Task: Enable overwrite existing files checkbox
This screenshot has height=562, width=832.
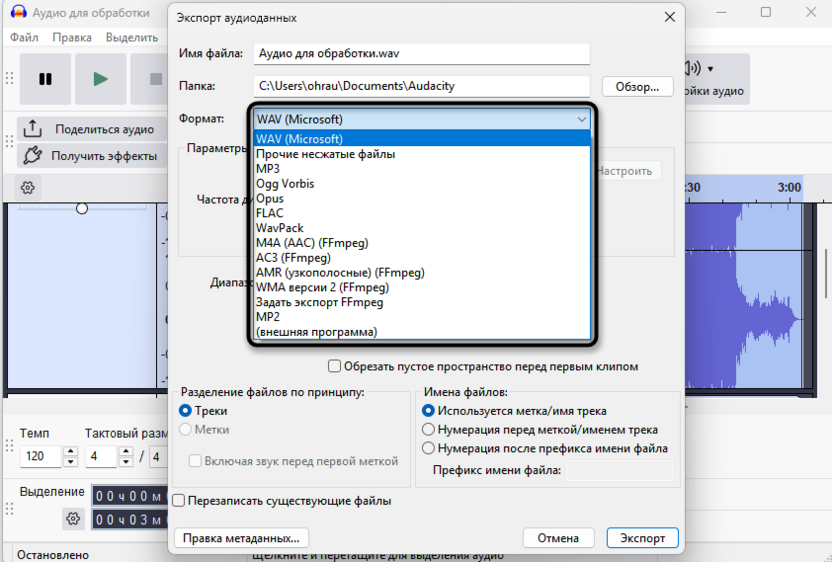Action: click(179, 500)
